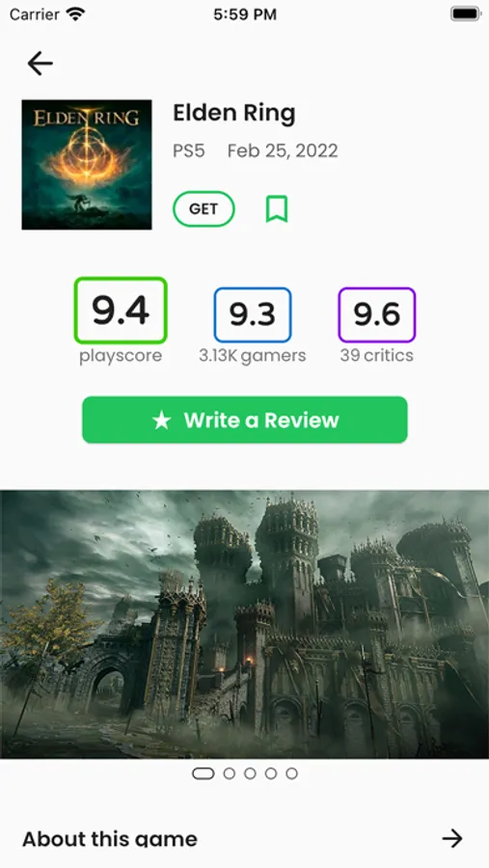
Task: Tap the Wi-Fi icon in the status bar
Action: click(x=75, y=14)
